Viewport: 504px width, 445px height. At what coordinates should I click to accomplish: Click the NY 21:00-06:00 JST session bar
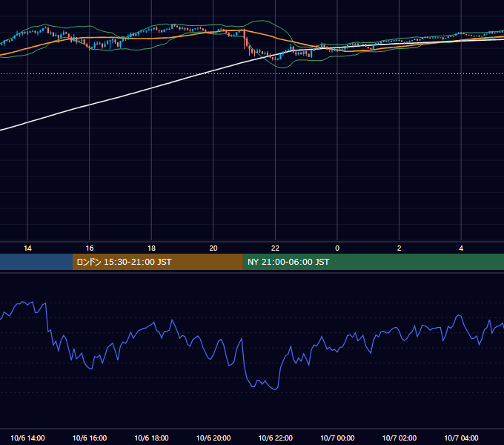[373, 262]
